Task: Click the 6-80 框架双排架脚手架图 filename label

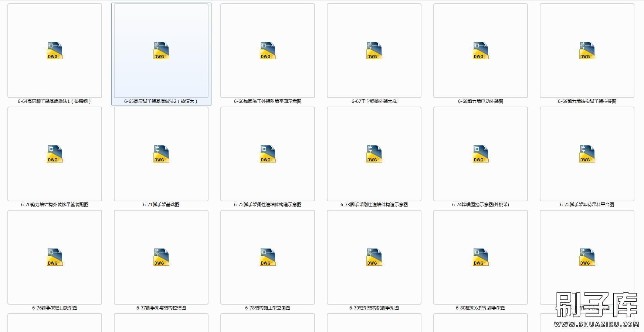Action: [x=481, y=308]
